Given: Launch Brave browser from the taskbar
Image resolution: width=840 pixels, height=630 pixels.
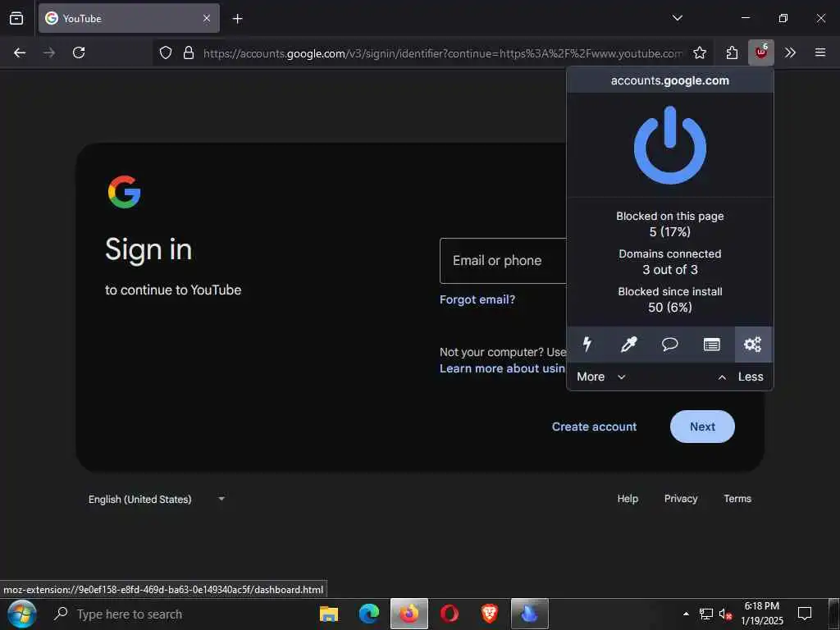Looking at the screenshot, I should click(489, 614).
